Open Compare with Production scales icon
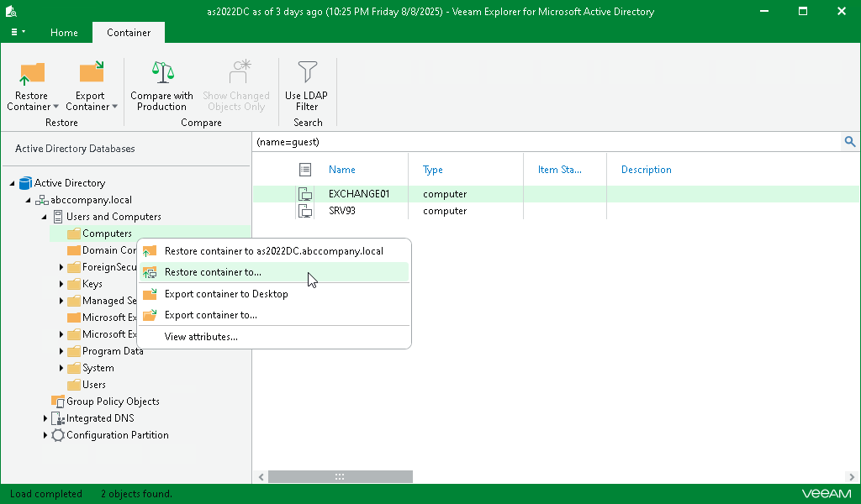Screen dimensions: 861x504 (x=162, y=72)
